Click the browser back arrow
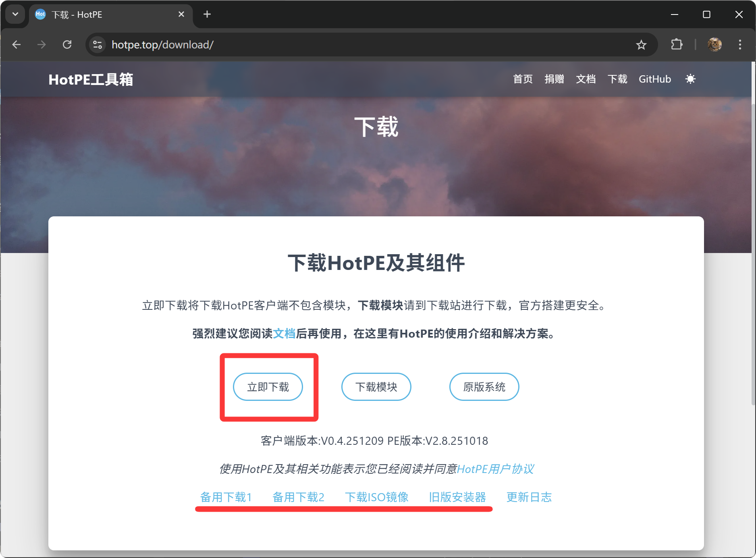756x558 pixels. point(17,45)
